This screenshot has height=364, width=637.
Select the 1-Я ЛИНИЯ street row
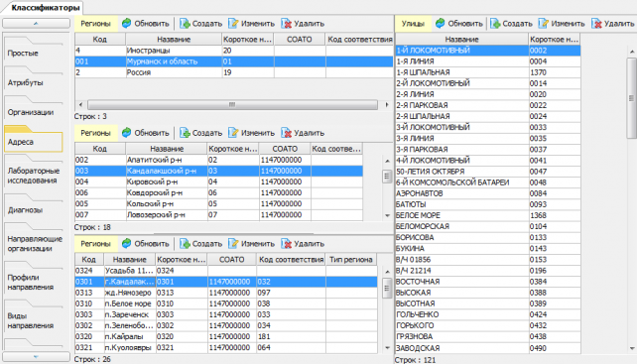[x=488, y=61]
